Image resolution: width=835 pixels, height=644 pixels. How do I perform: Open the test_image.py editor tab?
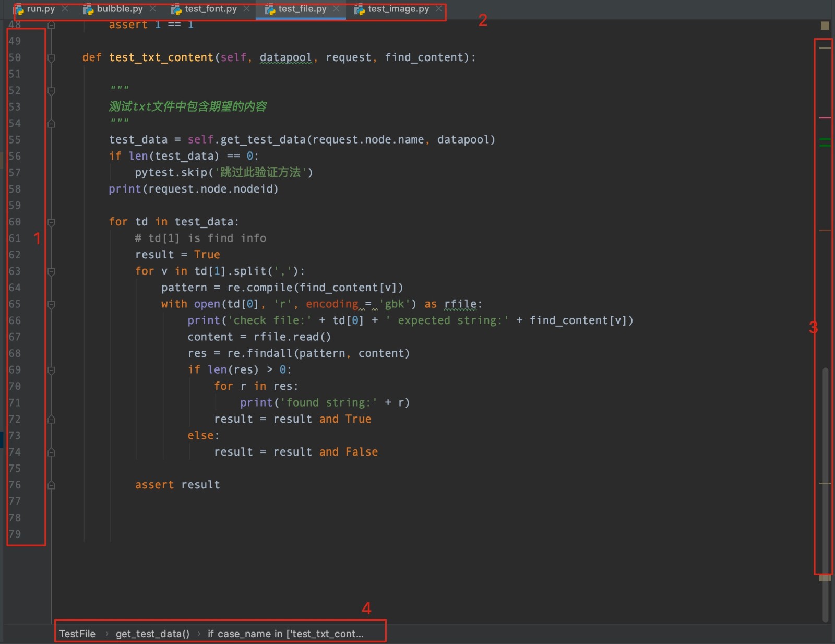tap(398, 9)
